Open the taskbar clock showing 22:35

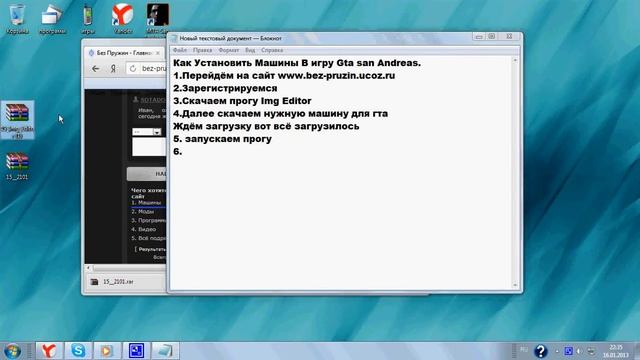pos(616,351)
